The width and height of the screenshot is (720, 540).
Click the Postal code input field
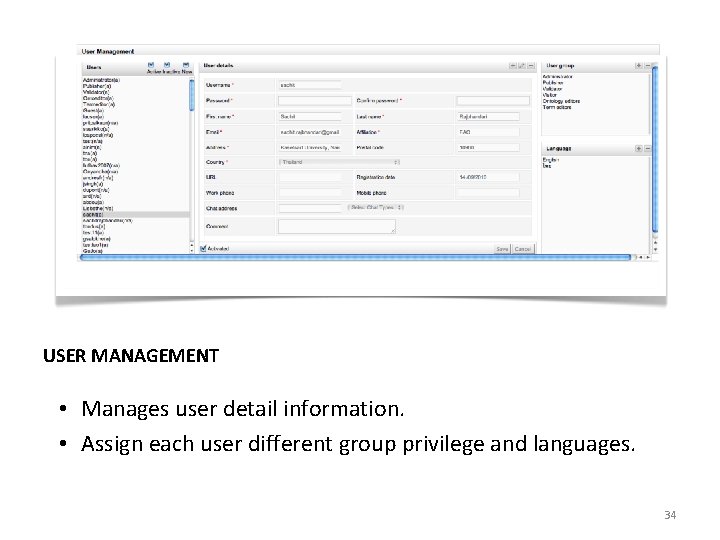(x=489, y=147)
